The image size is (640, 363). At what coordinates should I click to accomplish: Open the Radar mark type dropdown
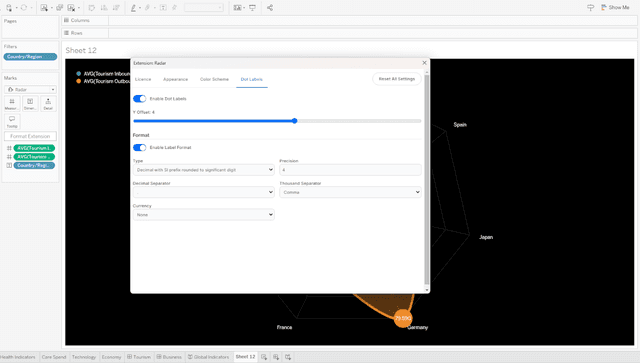[x=30, y=89]
